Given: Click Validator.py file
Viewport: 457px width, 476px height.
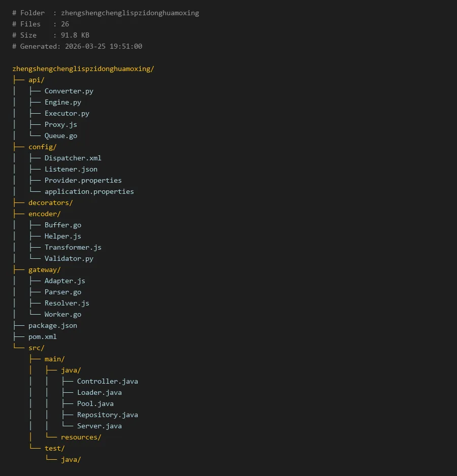Looking at the screenshot, I should coord(69,258).
